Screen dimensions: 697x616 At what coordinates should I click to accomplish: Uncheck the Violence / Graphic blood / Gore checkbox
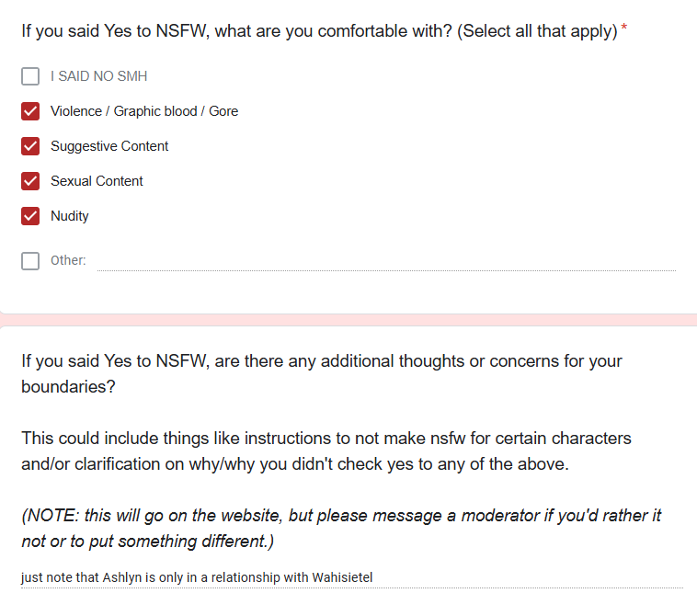click(x=30, y=111)
